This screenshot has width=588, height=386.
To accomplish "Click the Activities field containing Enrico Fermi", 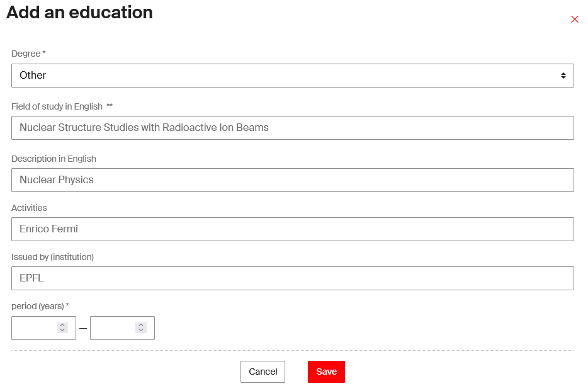I will tap(293, 229).
